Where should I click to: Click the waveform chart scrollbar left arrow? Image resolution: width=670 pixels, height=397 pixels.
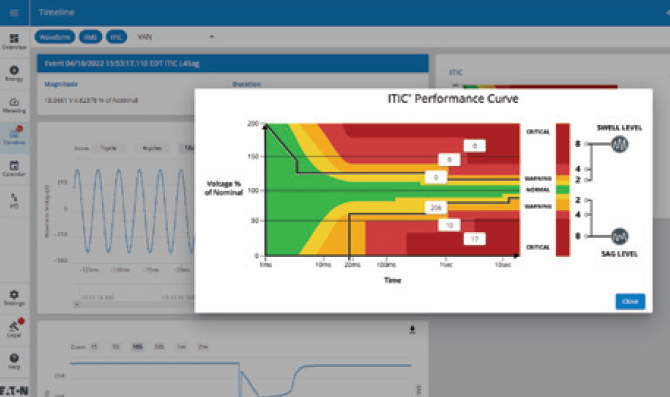click(77, 304)
